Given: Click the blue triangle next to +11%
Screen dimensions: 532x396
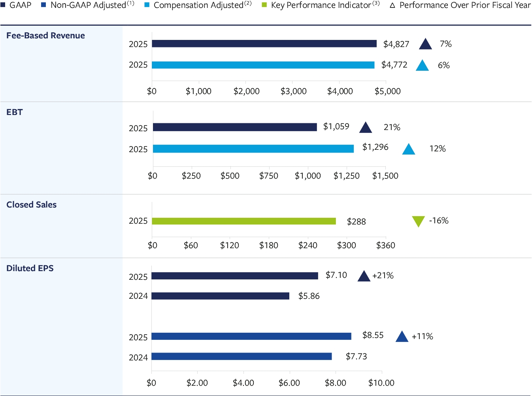Looking at the screenshot, I should (x=402, y=337).
